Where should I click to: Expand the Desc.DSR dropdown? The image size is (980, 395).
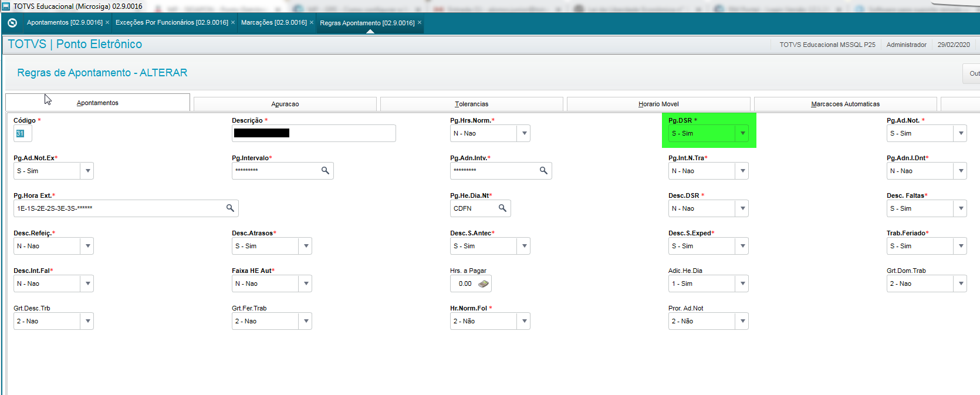point(742,208)
